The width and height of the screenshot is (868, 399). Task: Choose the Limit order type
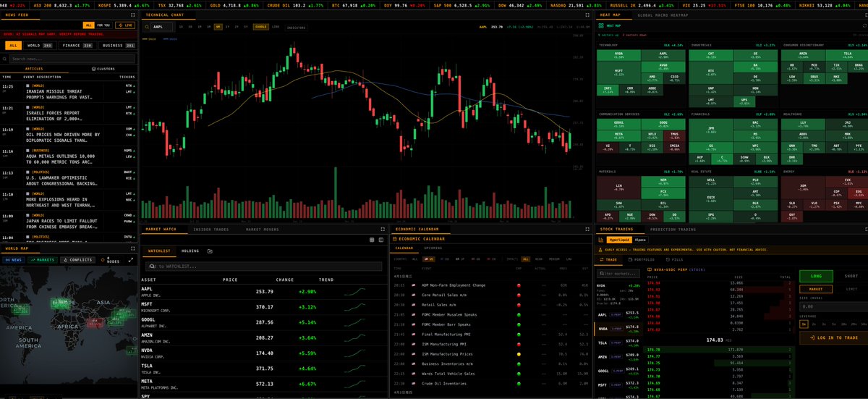pos(850,288)
